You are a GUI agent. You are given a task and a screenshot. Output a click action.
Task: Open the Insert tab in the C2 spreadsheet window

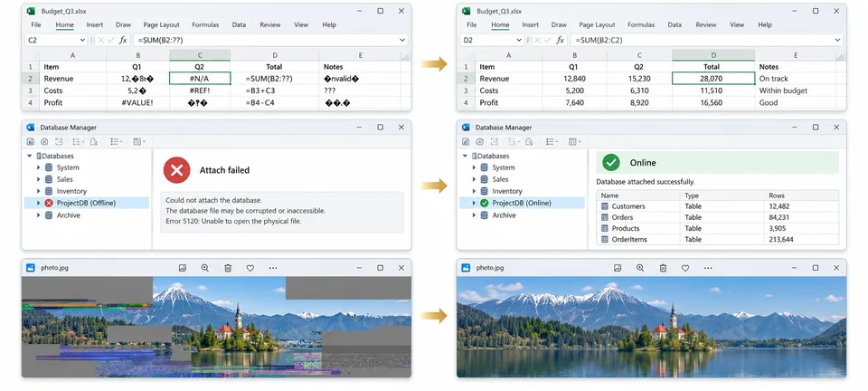click(95, 25)
